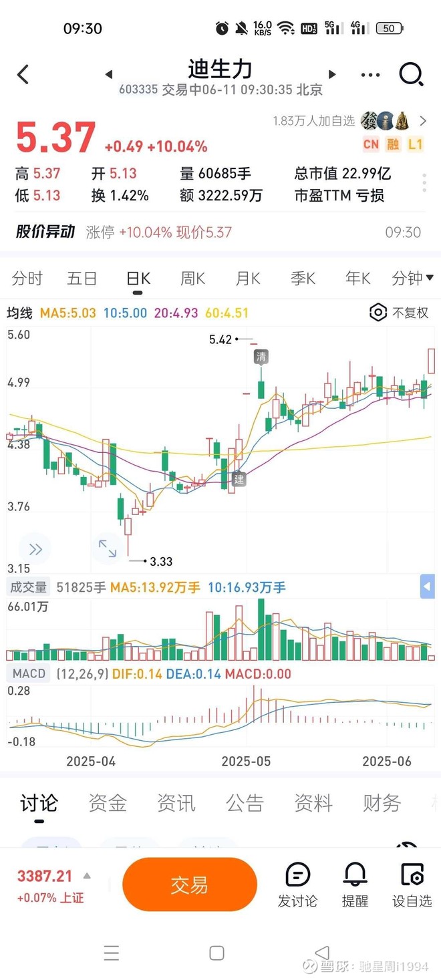Expand more quote details dots
Viewport: 441px width, 980px height.
pos(424,182)
